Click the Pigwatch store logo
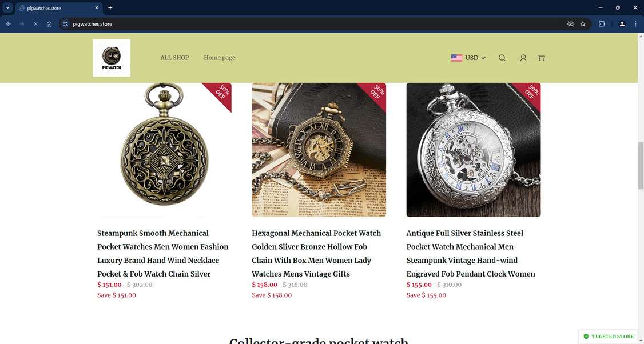The width and height of the screenshot is (644, 344). (x=112, y=58)
